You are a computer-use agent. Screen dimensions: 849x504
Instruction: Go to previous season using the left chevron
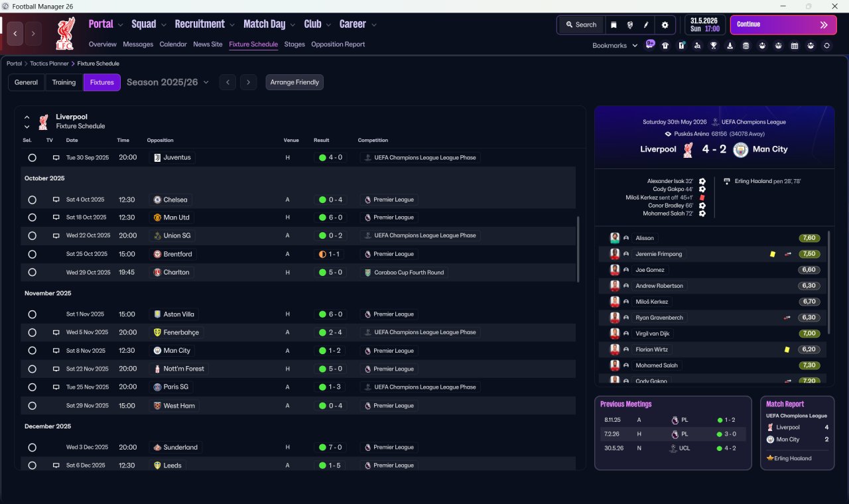click(x=228, y=82)
